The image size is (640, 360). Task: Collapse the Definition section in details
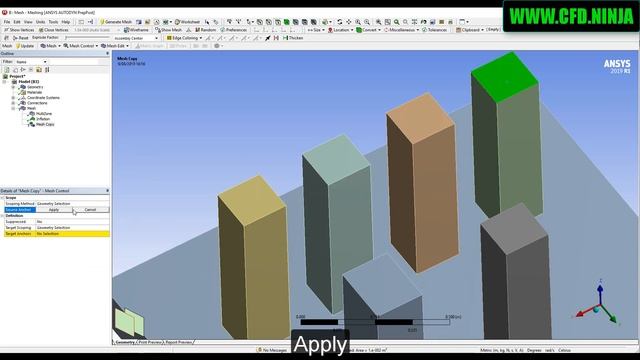pyautogui.click(x=2, y=216)
